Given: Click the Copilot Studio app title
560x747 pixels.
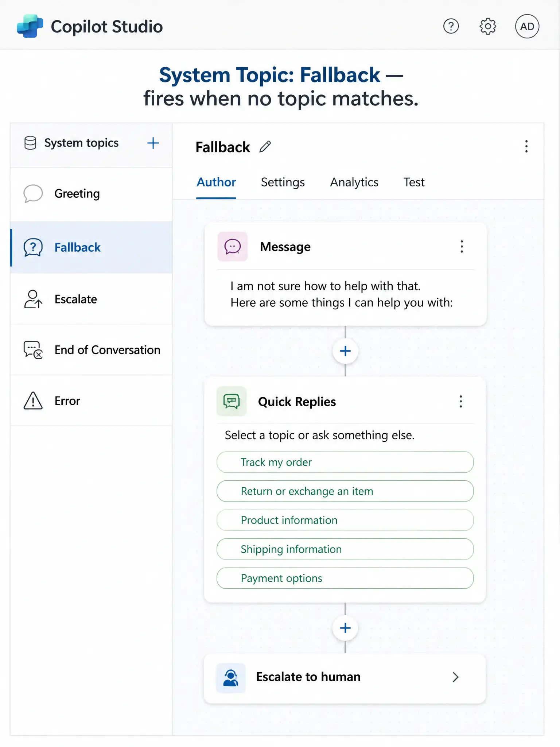Looking at the screenshot, I should coord(107,27).
